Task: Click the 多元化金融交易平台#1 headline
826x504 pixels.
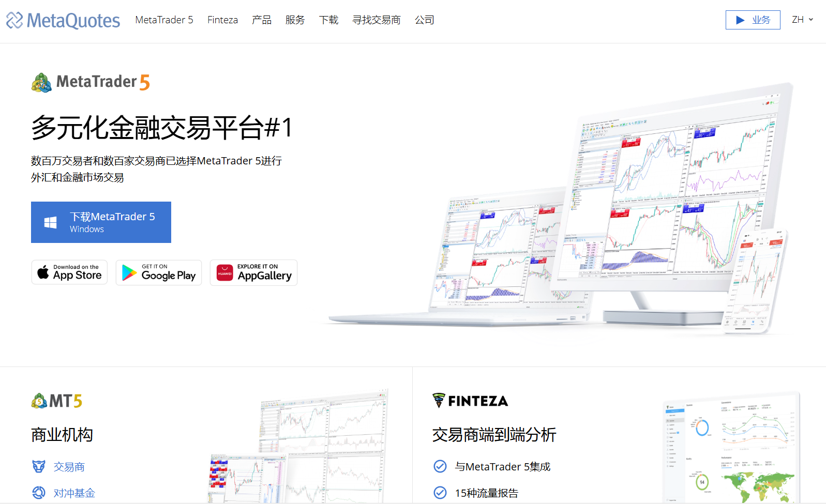Action: click(162, 128)
